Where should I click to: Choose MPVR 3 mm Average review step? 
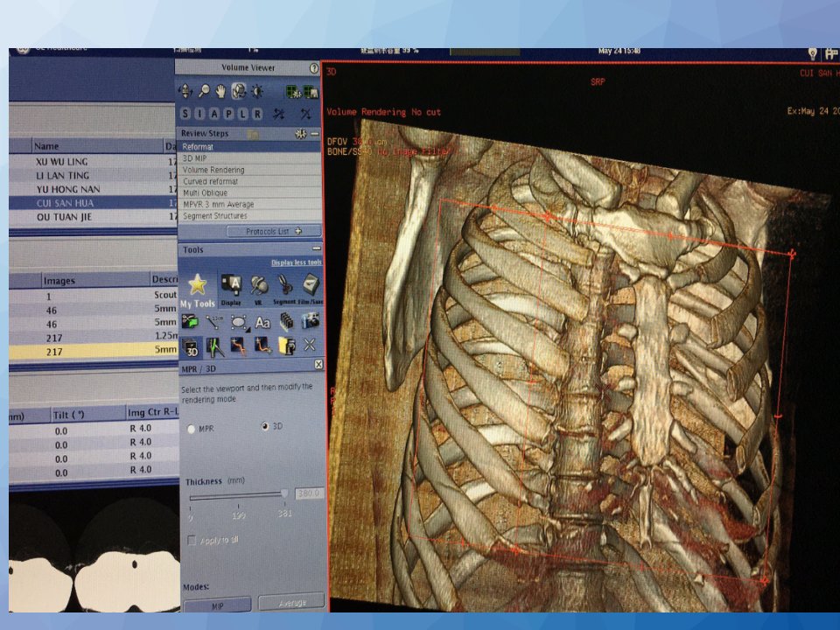(x=248, y=204)
